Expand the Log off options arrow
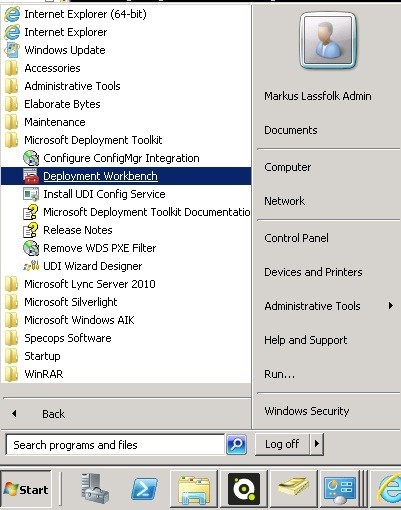This screenshot has height=510, width=401. [x=317, y=444]
